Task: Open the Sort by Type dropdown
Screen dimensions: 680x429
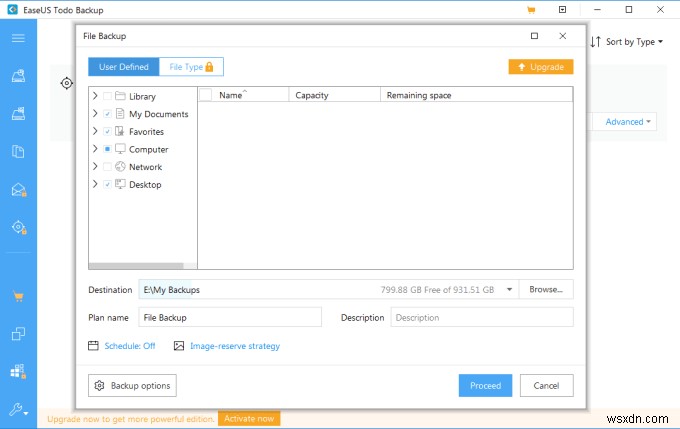Action: click(627, 42)
